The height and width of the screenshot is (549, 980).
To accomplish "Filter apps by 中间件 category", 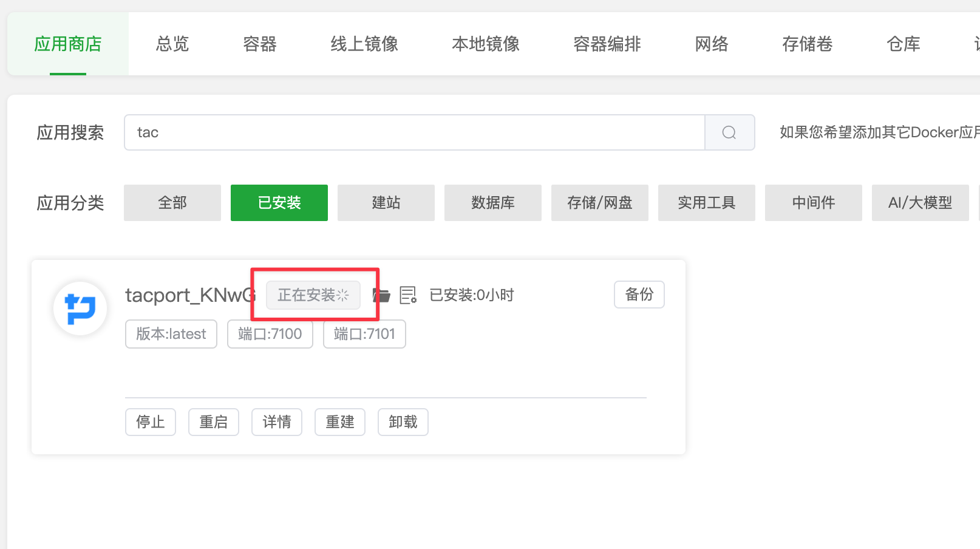I will click(x=814, y=203).
